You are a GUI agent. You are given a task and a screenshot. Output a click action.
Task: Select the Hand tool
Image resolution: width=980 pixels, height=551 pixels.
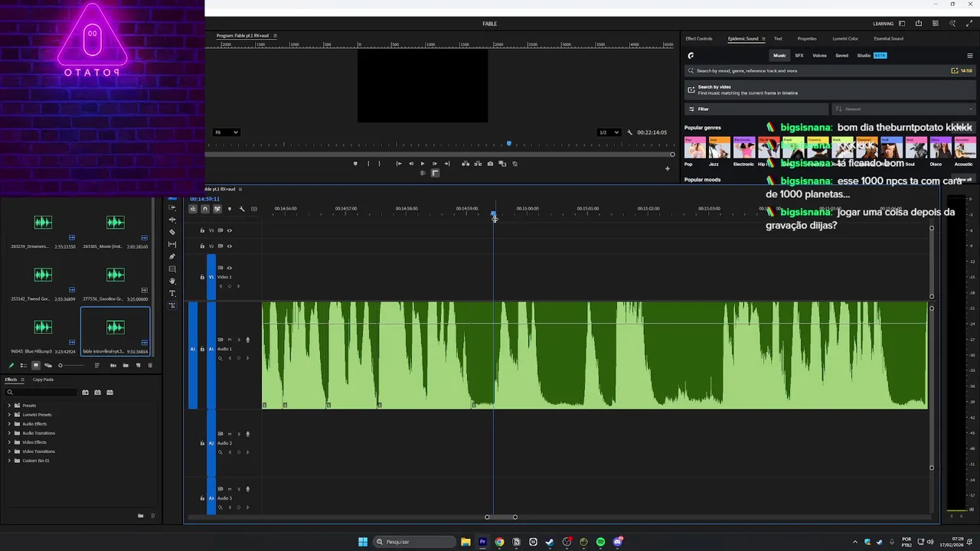172,281
